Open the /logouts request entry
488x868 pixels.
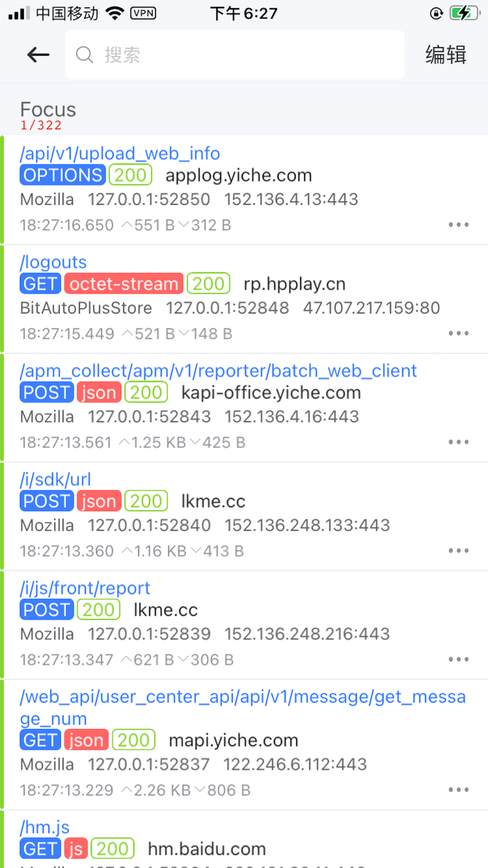point(244,299)
